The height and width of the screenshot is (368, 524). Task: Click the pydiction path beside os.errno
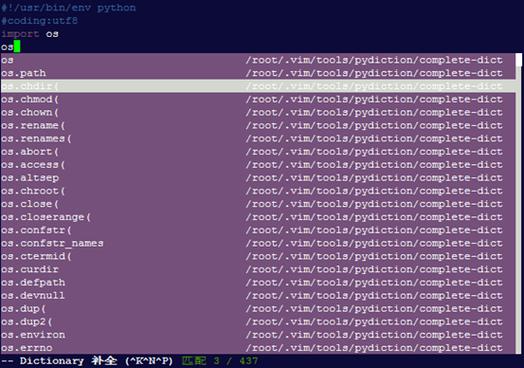[x=374, y=348]
